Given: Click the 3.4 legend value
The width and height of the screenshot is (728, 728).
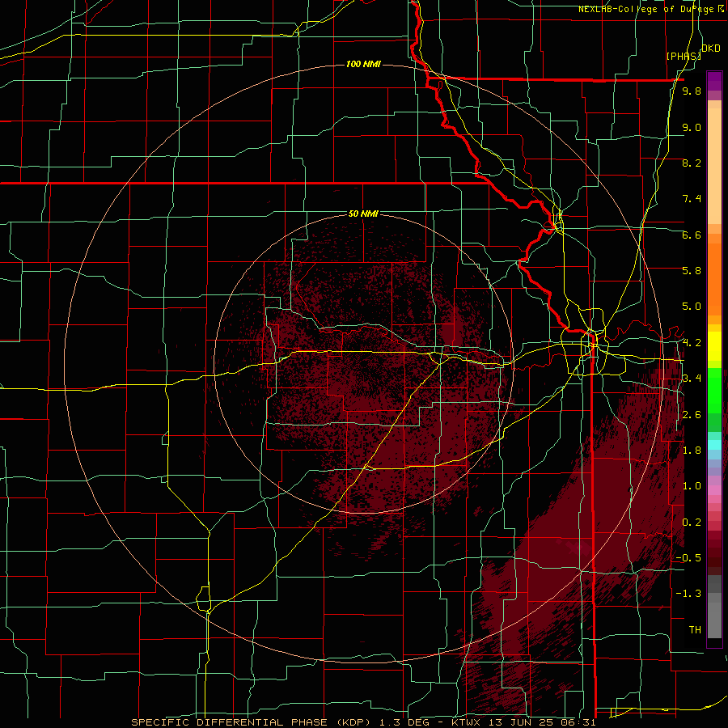Looking at the screenshot, I should pyautogui.click(x=692, y=379).
